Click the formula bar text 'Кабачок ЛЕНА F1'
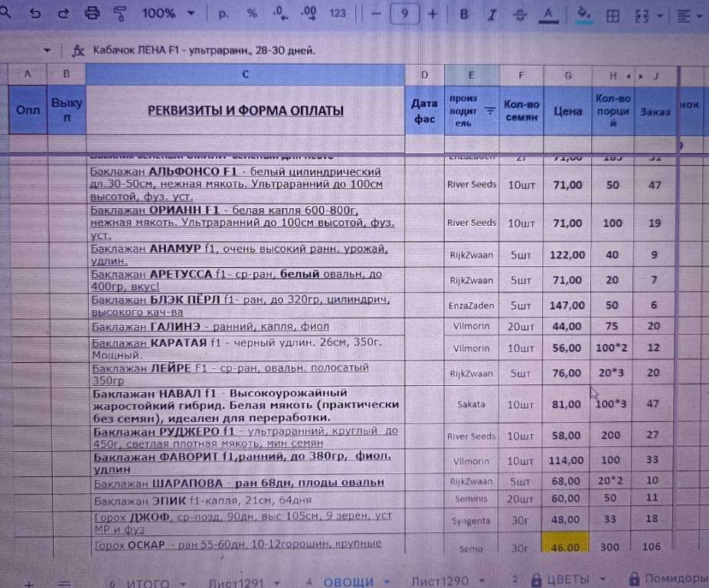The height and width of the screenshot is (588, 709). pyautogui.click(x=136, y=51)
